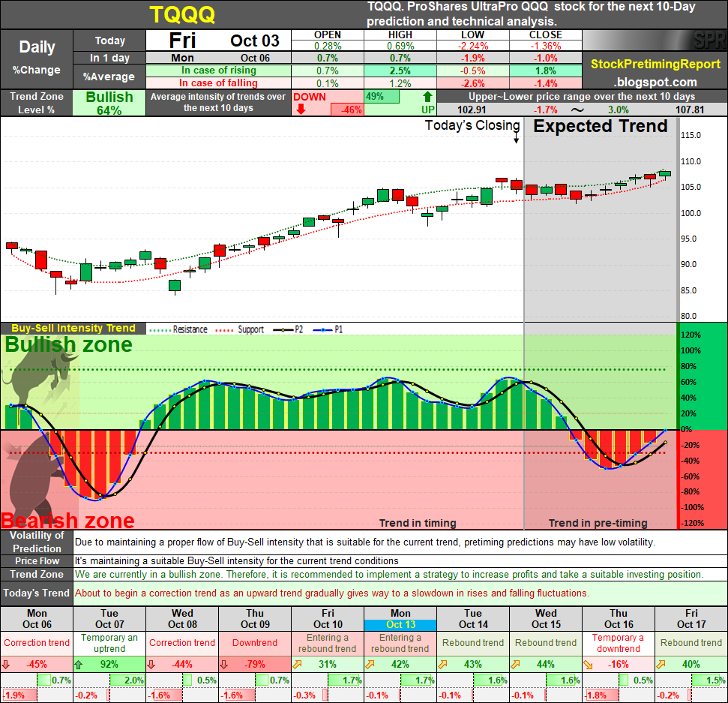Click the green up arrow beside 92%
Screen dimensions: 728x703
[x=79, y=665]
